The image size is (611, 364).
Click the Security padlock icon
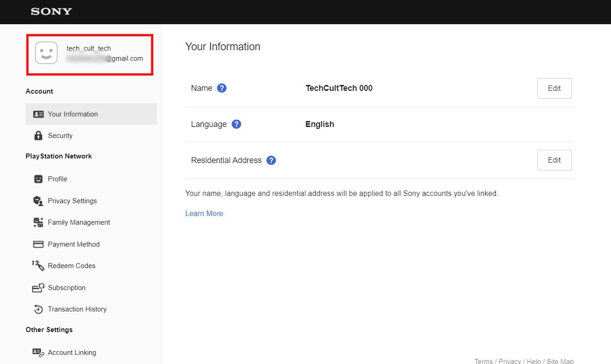click(38, 136)
